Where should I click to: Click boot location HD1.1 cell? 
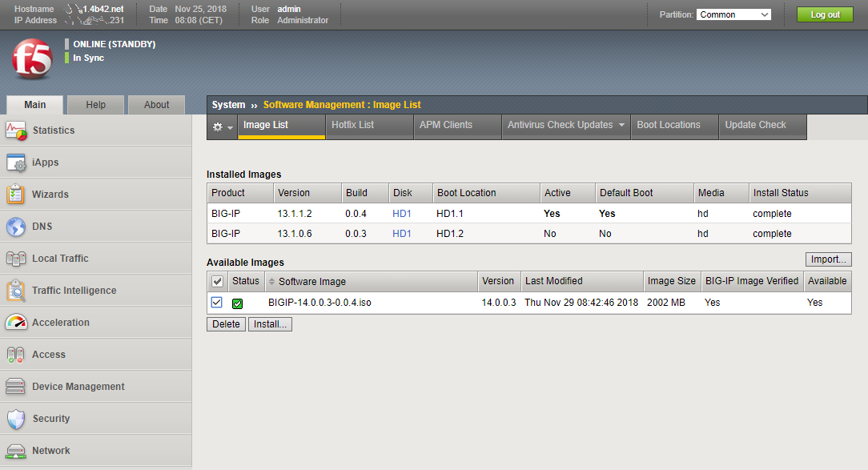pyautogui.click(x=450, y=214)
